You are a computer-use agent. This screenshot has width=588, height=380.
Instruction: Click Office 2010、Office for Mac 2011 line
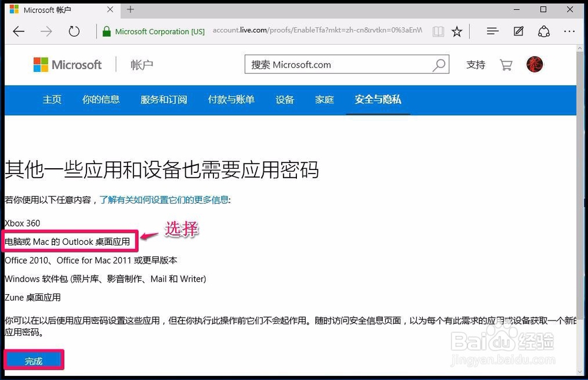(91, 261)
